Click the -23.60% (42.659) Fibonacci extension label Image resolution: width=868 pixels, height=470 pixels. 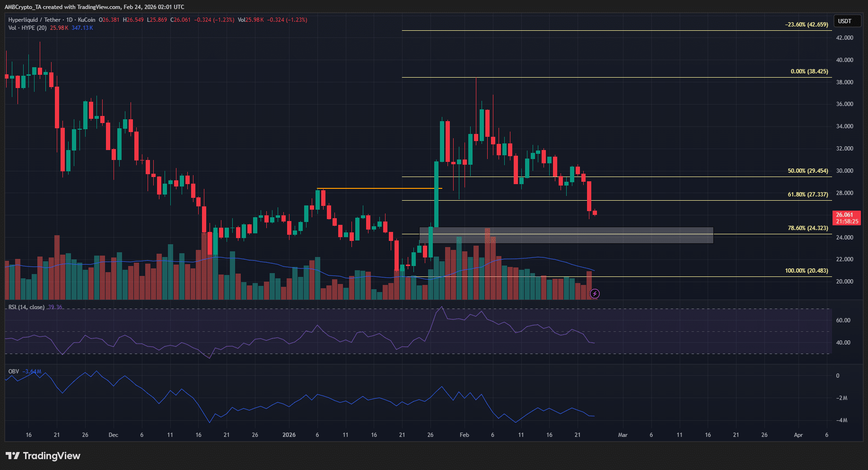[806, 25]
